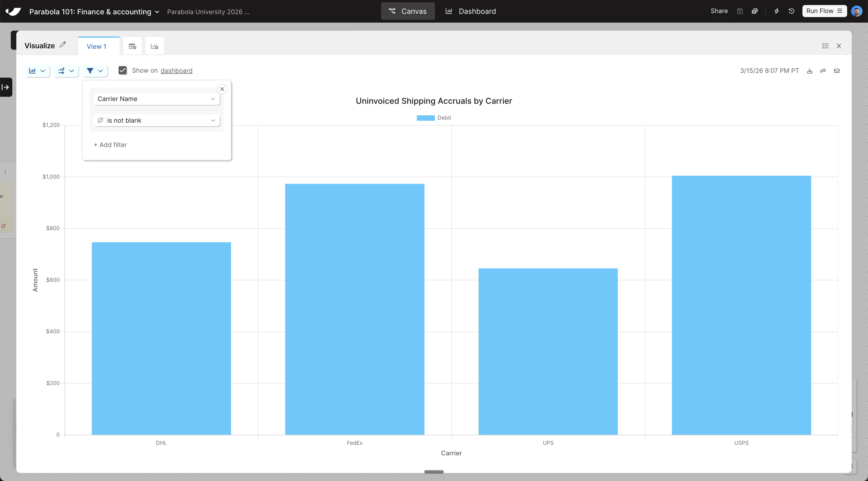Click the Amount axis label
The width and height of the screenshot is (868, 481).
pyautogui.click(x=35, y=280)
